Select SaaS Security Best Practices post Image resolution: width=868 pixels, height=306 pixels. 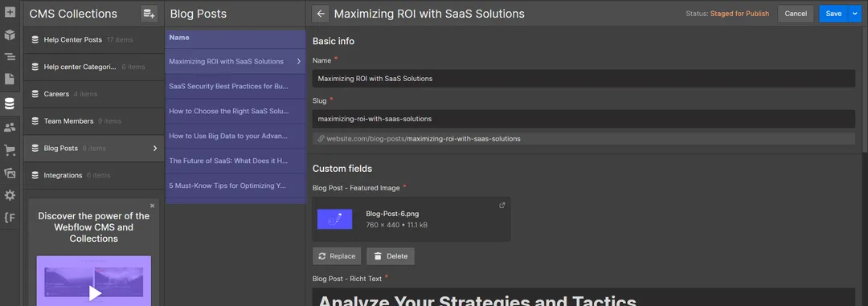click(235, 86)
